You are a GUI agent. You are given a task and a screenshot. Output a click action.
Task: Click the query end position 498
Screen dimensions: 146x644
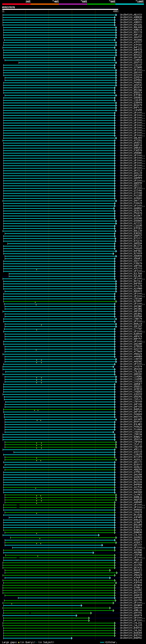(115, 11)
